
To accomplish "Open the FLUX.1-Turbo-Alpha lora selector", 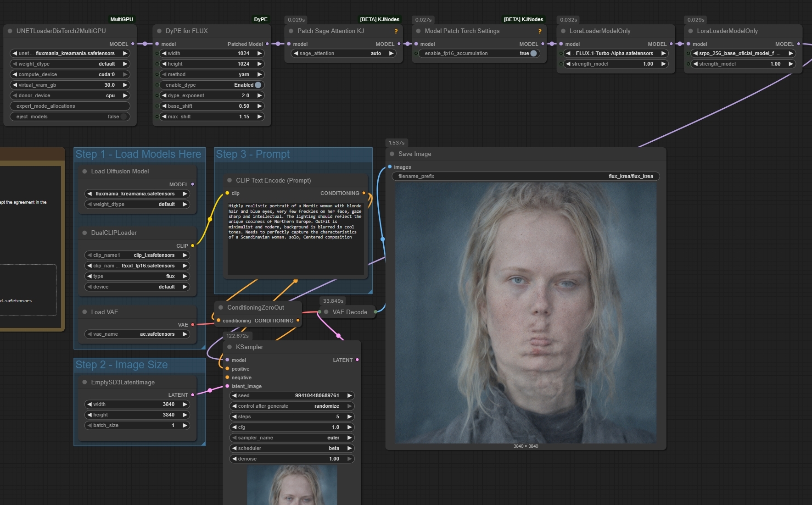I will pyautogui.click(x=616, y=54).
